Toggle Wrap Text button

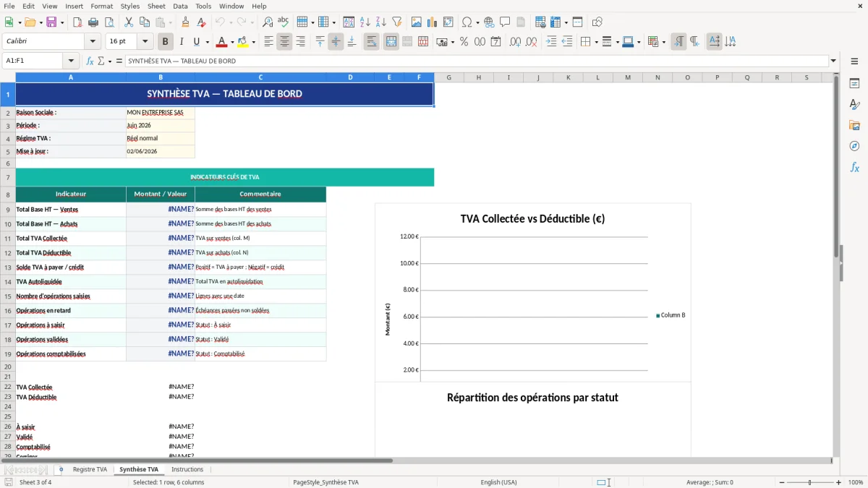(371, 42)
